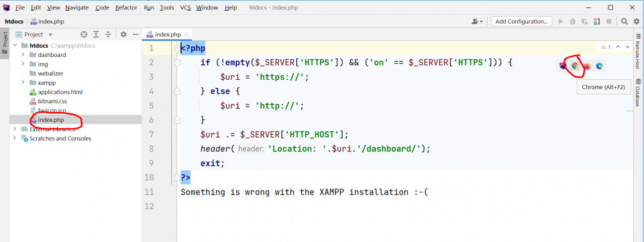Collapse the htdocs root folder

click(15, 46)
